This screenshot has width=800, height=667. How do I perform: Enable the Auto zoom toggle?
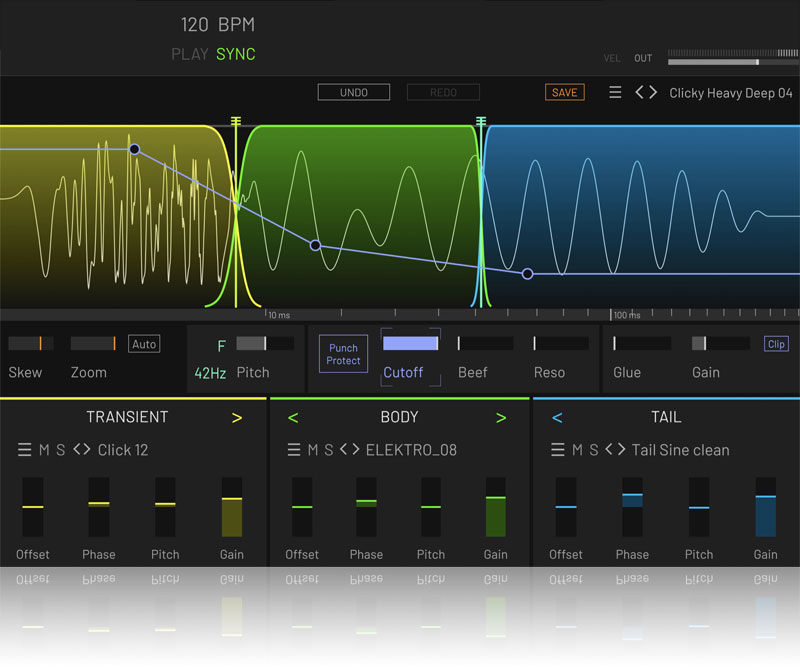coord(144,344)
